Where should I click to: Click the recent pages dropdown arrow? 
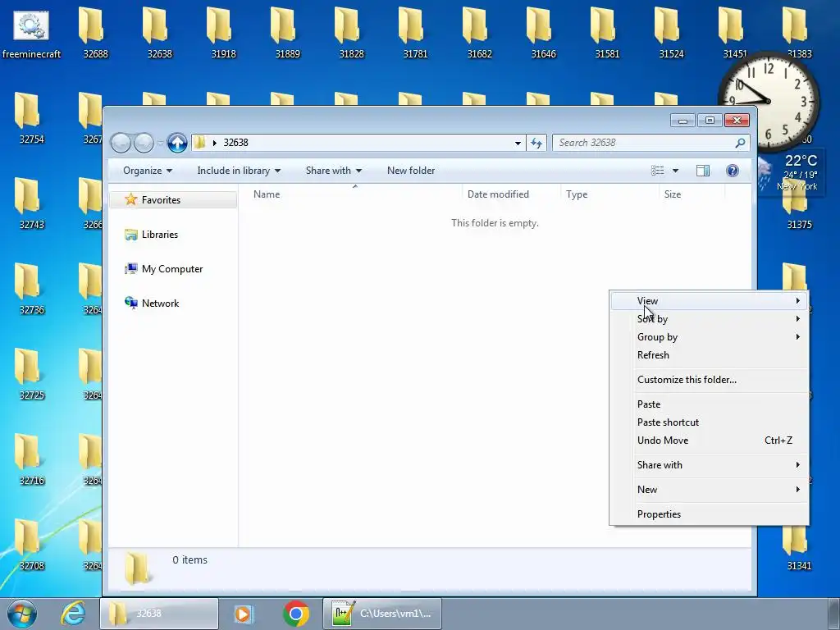[160, 144]
